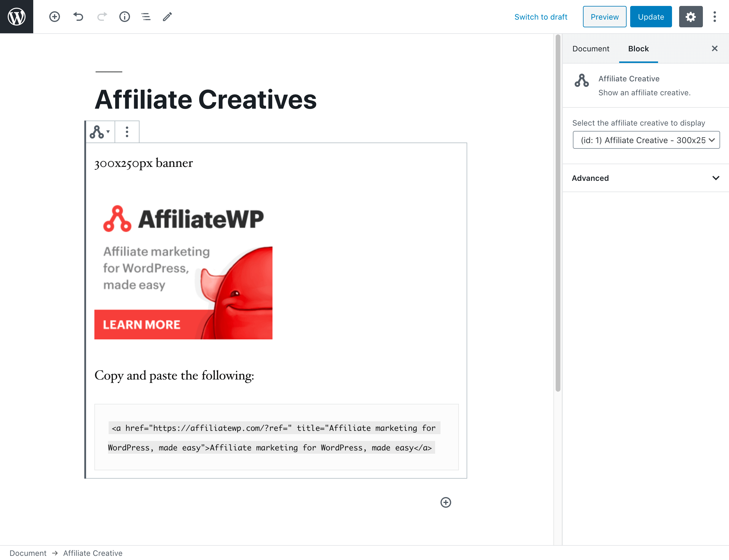This screenshot has height=560, width=729.
Task: Add block using plus icon below content
Action: coord(446,502)
